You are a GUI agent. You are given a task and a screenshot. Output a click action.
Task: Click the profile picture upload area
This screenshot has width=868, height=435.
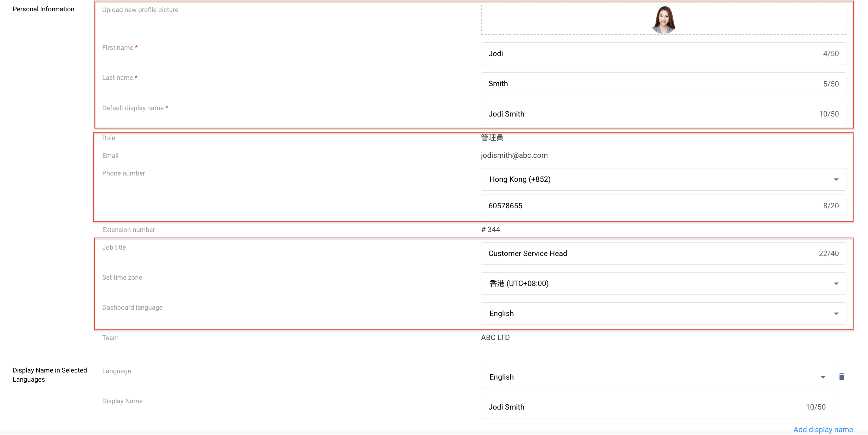(x=663, y=20)
